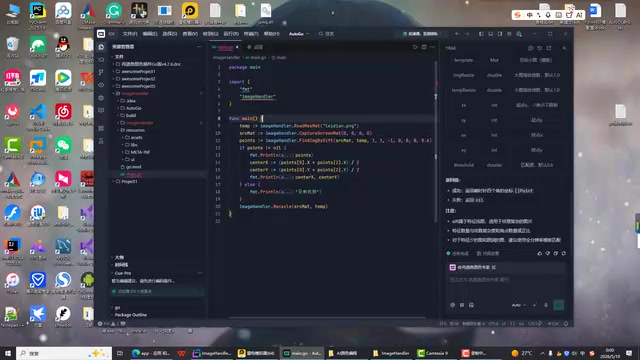Click the copy icon on the chat reply

click(x=556, y=253)
